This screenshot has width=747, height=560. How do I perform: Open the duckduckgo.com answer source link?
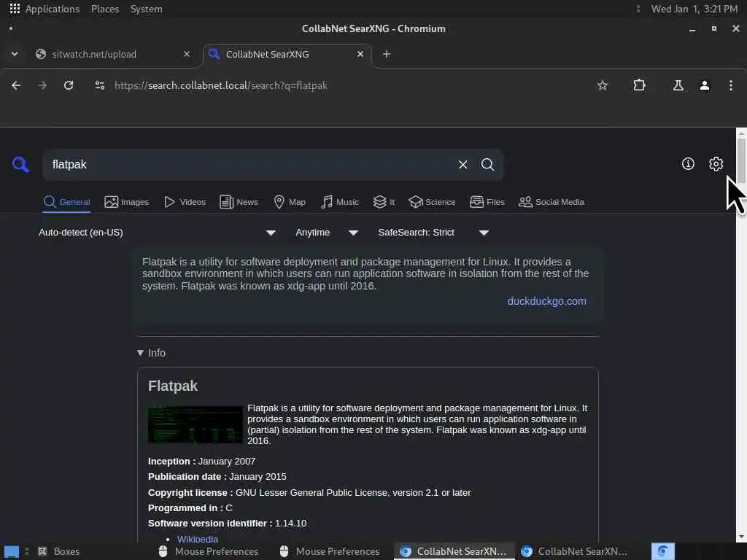pos(546,301)
